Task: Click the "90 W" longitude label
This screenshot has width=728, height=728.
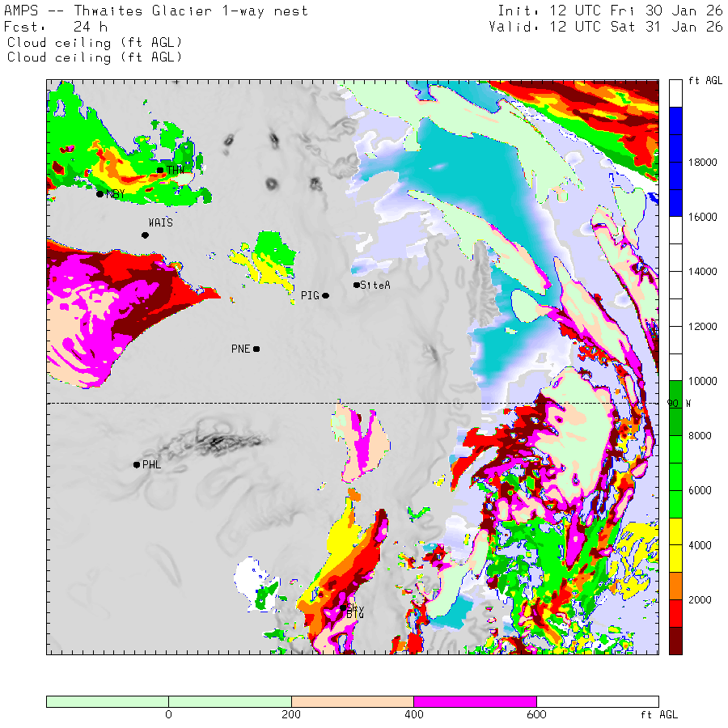Action: (679, 404)
